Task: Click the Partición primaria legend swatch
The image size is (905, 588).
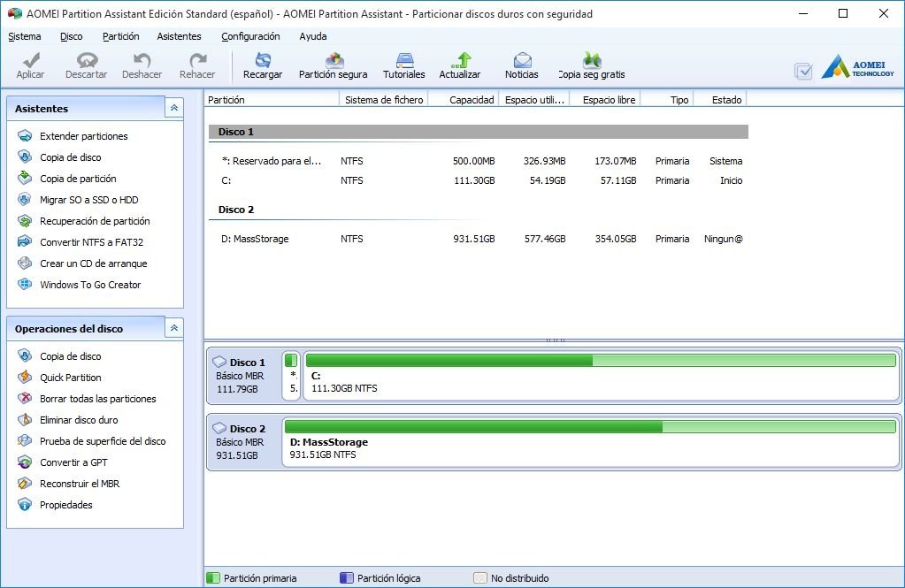Action: [213, 577]
